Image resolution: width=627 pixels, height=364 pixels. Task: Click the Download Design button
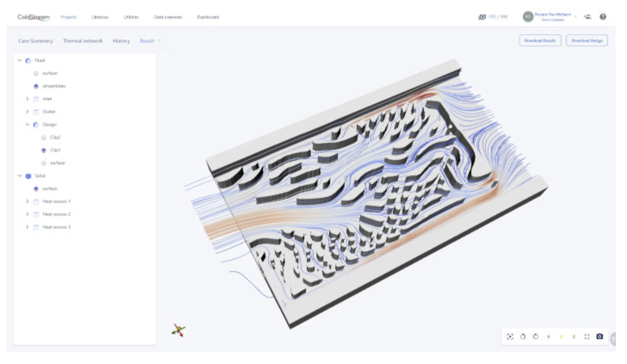tap(587, 40)
